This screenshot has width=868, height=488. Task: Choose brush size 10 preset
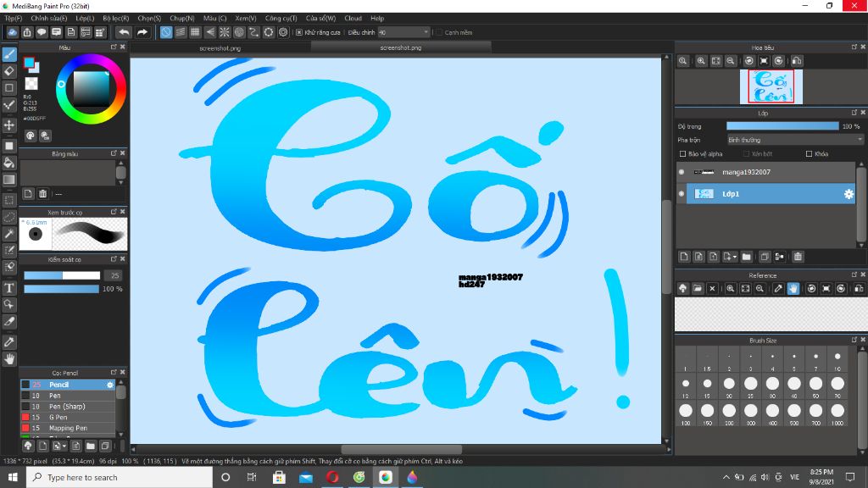[837, 359]
